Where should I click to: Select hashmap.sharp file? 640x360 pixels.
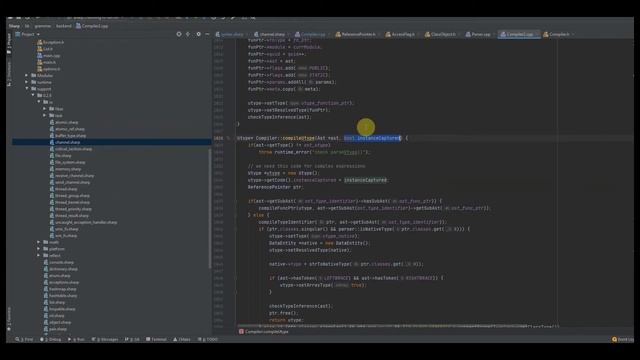[60, 289]
